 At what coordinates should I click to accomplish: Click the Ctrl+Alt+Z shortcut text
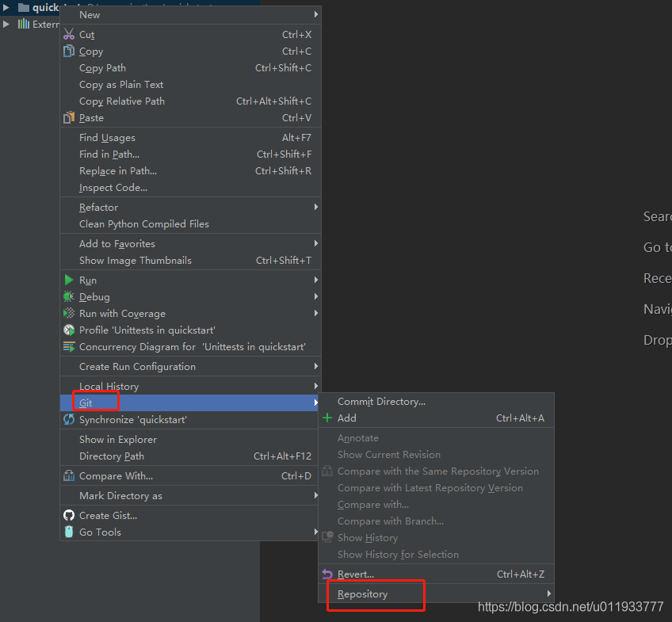click(521, 574)
